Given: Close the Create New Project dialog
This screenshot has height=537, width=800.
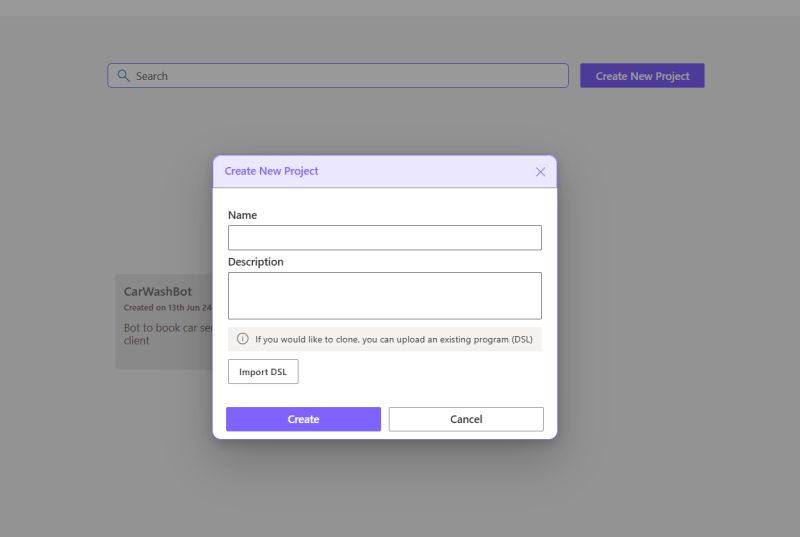Looking at the screenshot, I should (x=540, y=172).
